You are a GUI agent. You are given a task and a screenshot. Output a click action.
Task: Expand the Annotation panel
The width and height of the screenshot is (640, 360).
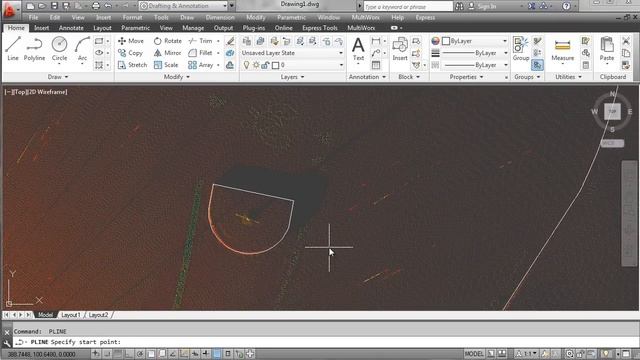click(x=367, y=77)
